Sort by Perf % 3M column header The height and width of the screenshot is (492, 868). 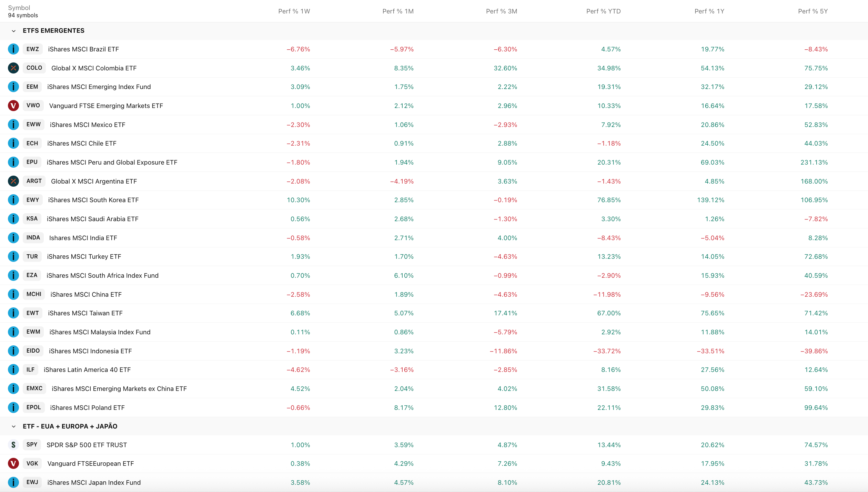pos(501,11)
